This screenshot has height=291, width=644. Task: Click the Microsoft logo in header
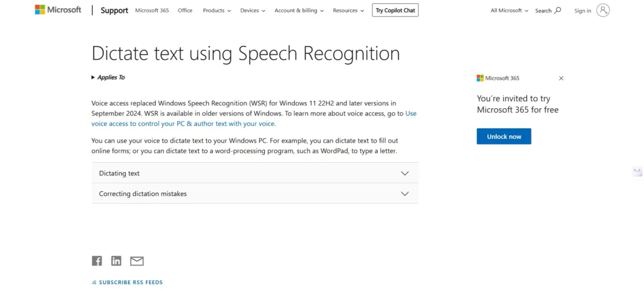point(58,10)
